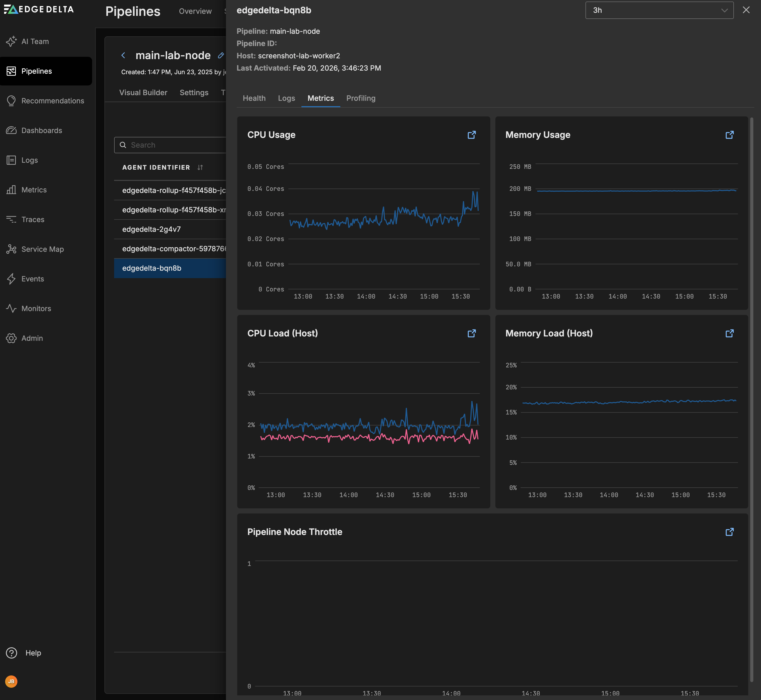Close the edgedelta-bqn8b details panel

click(746, 10)
